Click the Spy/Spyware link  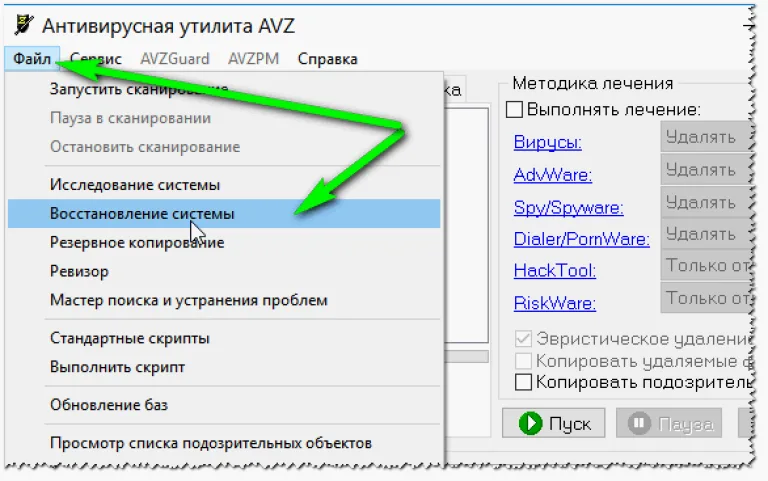568,208
